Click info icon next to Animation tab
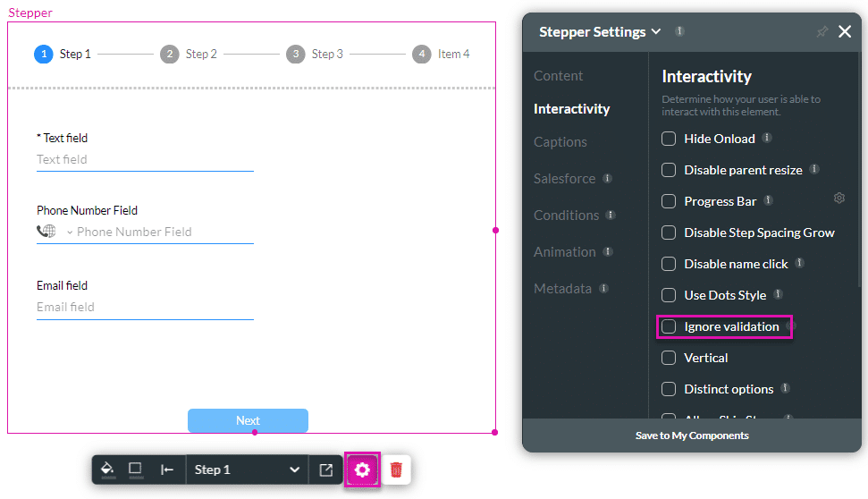The image size is (868, 499). 608,251
